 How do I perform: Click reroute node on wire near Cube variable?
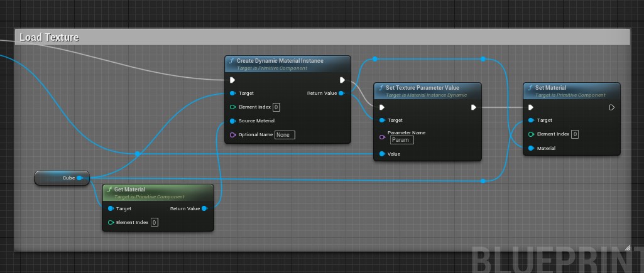(x=138, y=154)
